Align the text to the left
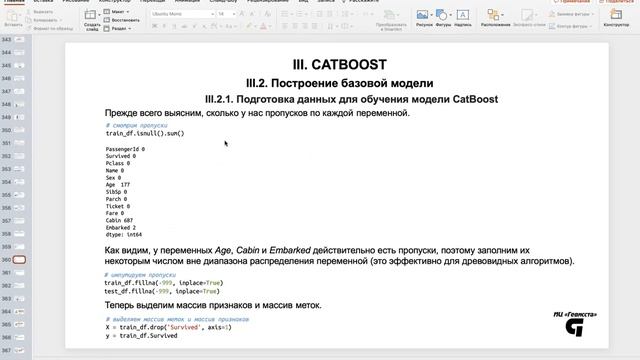640x360 pixels. (284, 26)
